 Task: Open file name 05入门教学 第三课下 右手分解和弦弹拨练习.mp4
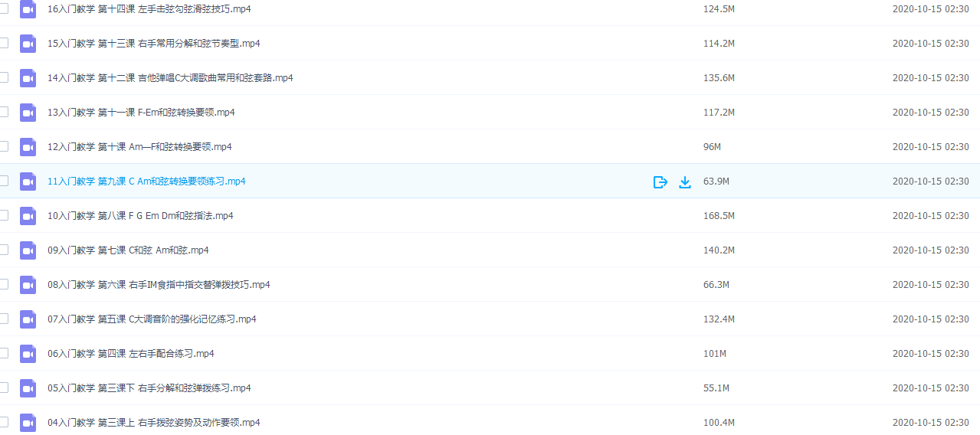pyautogui.click(x=149, y=388)
